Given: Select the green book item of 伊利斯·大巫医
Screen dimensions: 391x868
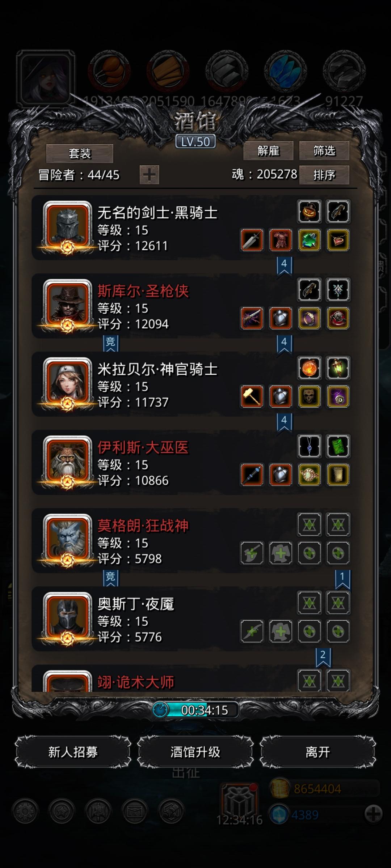Looking at the screenshot, I should (x=338, y=446).
